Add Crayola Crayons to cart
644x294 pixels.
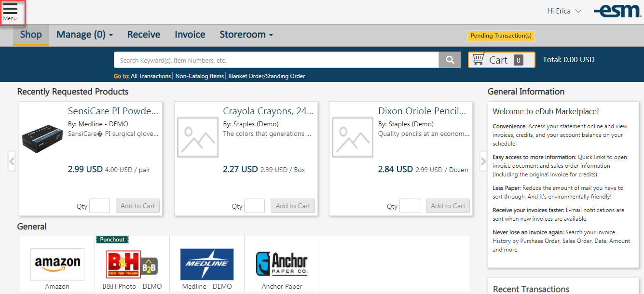(293, 206)
